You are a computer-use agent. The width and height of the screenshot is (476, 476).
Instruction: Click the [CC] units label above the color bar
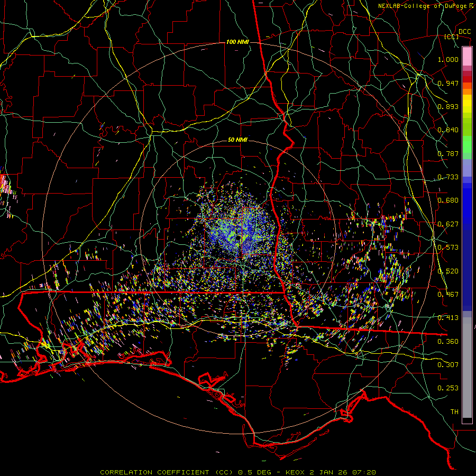[452, 36]
